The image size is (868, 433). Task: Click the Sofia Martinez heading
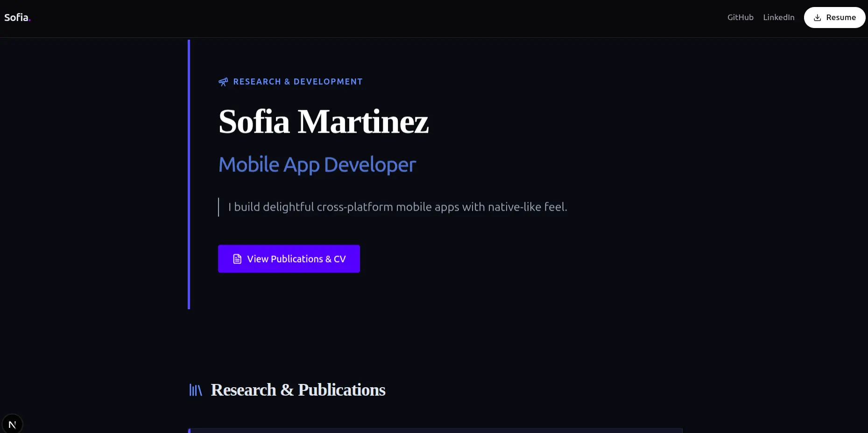(323, 122)
